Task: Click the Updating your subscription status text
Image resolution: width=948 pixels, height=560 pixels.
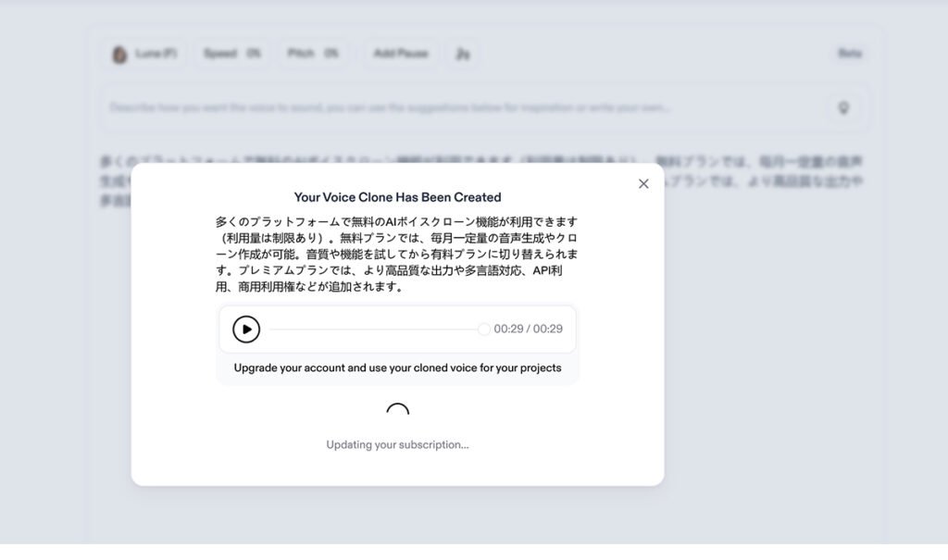Action: [x=397, y=444]
